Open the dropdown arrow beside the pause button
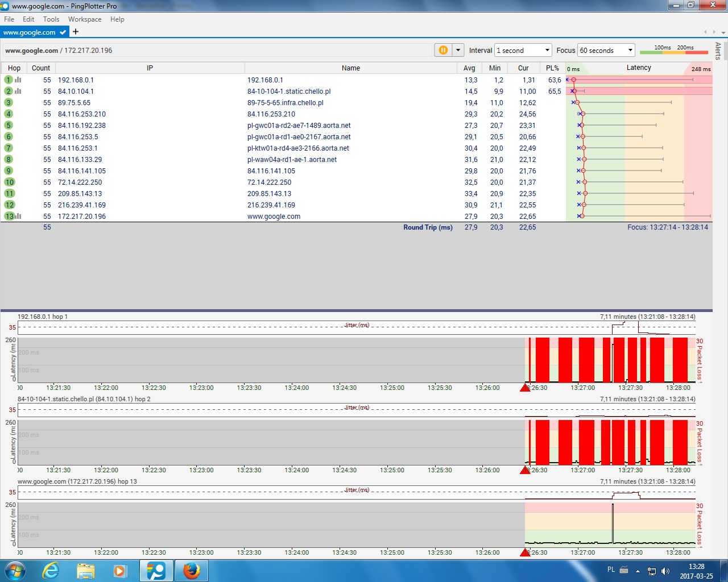 click(458, 50)
